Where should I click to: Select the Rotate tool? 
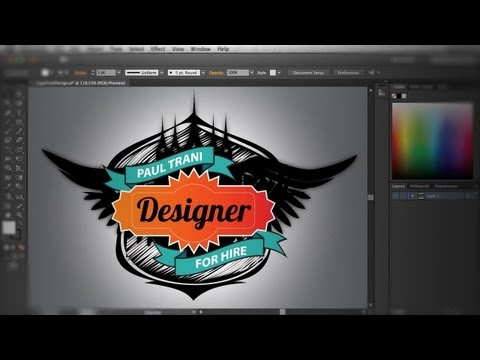[x=8, y=150]
